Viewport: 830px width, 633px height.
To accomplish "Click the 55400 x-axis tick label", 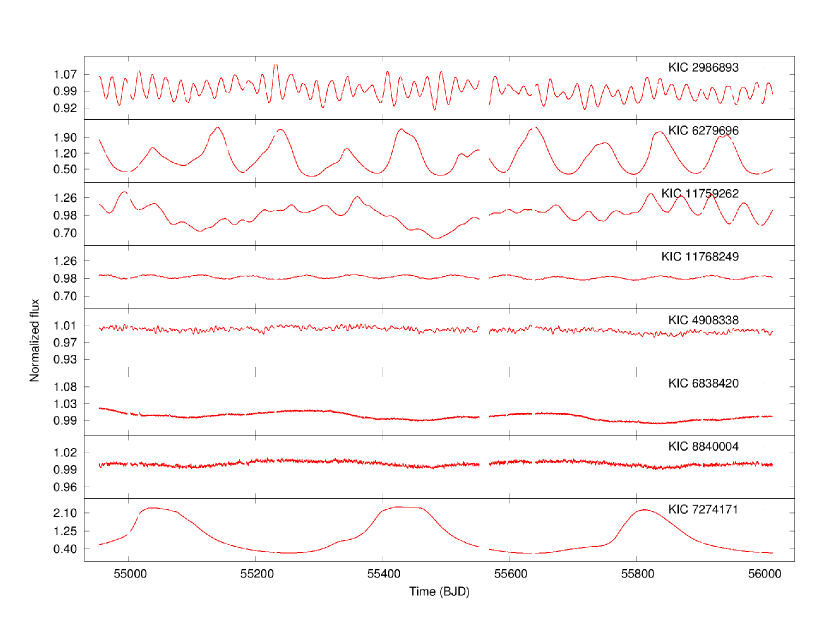I will pos(384,574).
